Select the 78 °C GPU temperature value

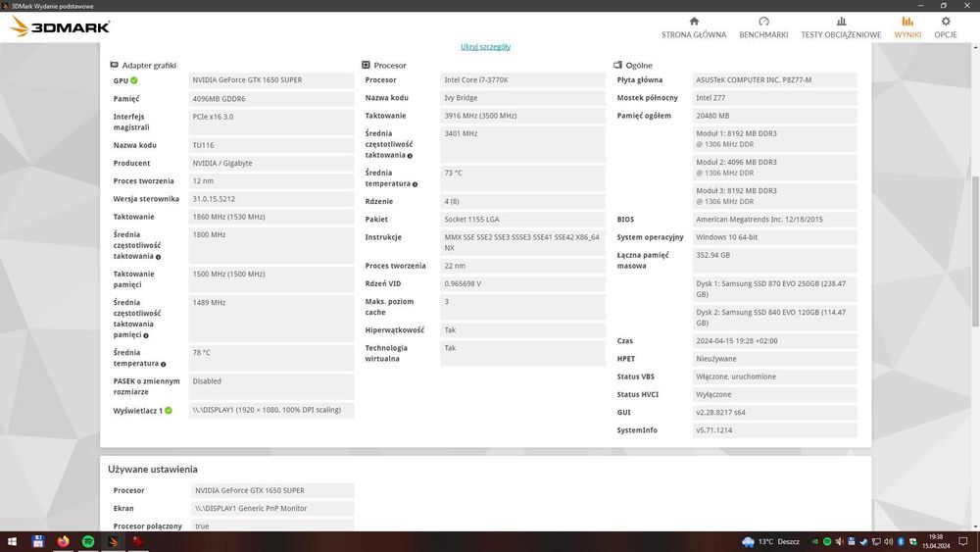click(271, 358)
